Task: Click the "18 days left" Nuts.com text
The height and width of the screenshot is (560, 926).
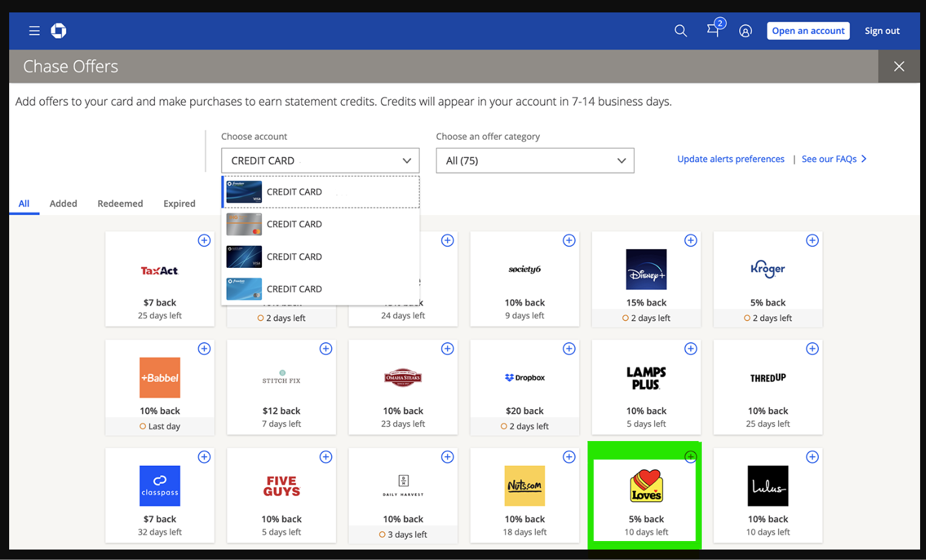Action: point(525,532)
